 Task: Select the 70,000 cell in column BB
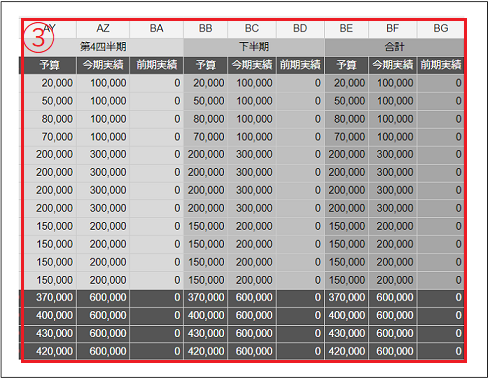tap(205, 137)
